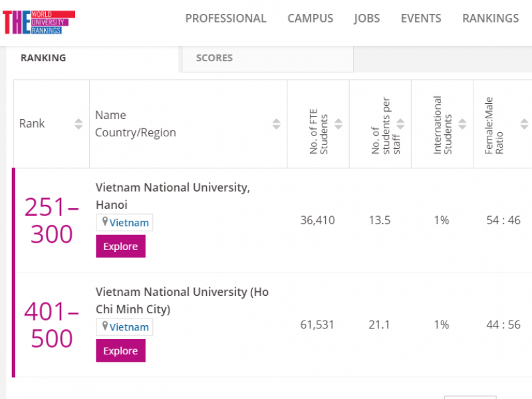
Task: Click location pin icon beside Hanoi's Vietnam
Action: click(104, 222)
